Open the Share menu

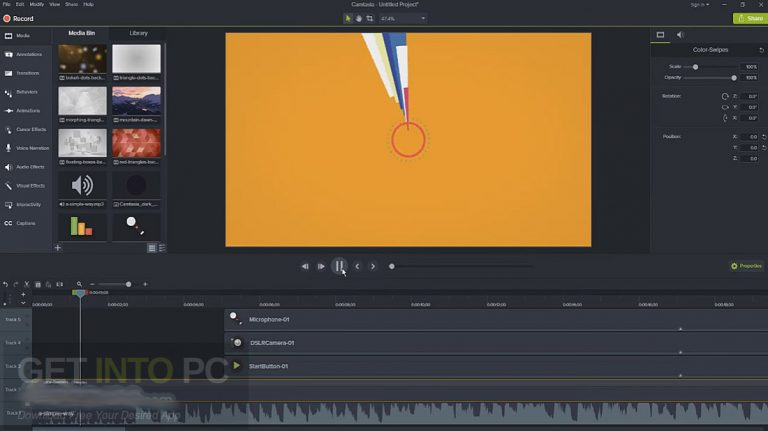72,4
